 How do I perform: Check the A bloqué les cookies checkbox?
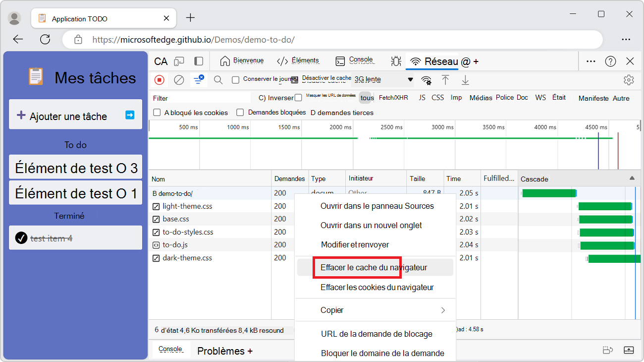(x=157, y=113)
